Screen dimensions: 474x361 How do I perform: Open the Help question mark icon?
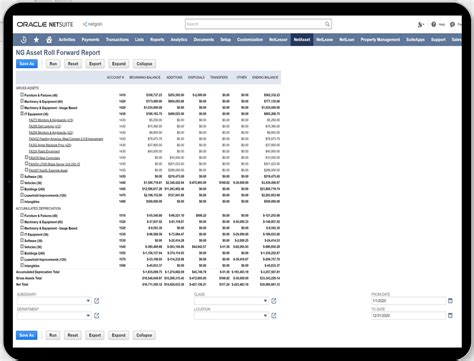433,24
